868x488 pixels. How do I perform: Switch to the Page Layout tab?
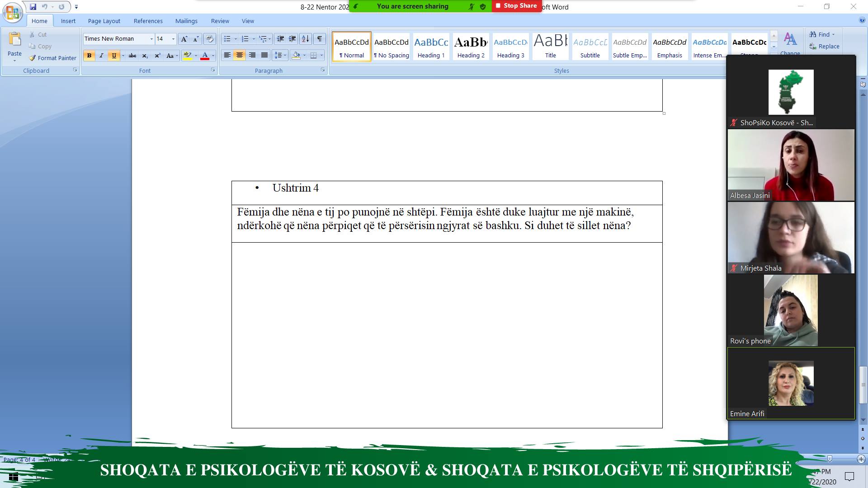(104, 21)
